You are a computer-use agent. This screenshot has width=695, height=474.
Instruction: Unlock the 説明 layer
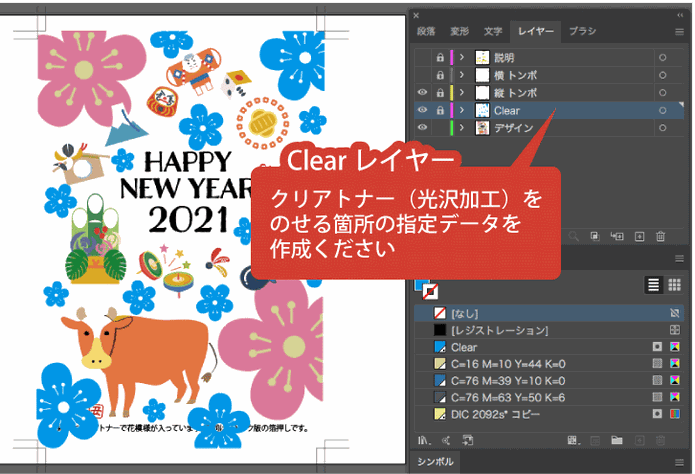click(x=440, y=57)
